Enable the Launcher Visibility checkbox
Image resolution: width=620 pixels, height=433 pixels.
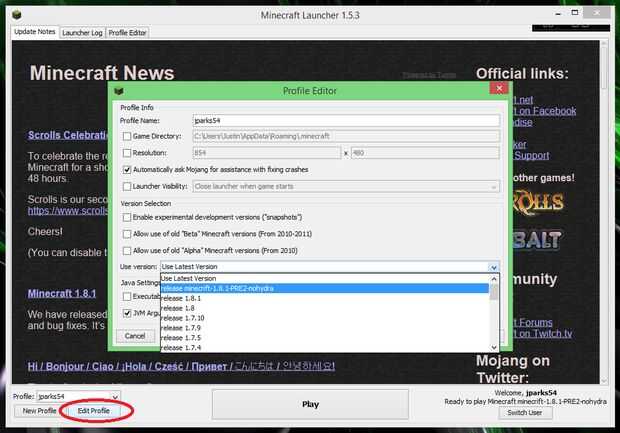[127, 186]
